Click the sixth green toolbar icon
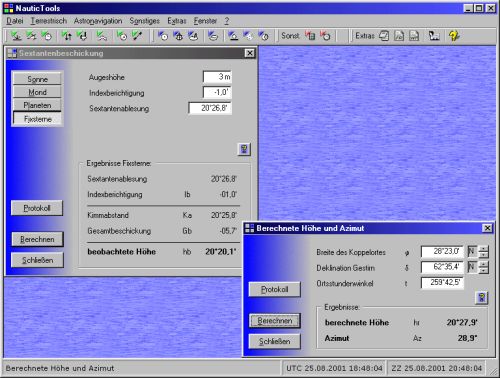 pyautogui.click(x=101, y=36)
